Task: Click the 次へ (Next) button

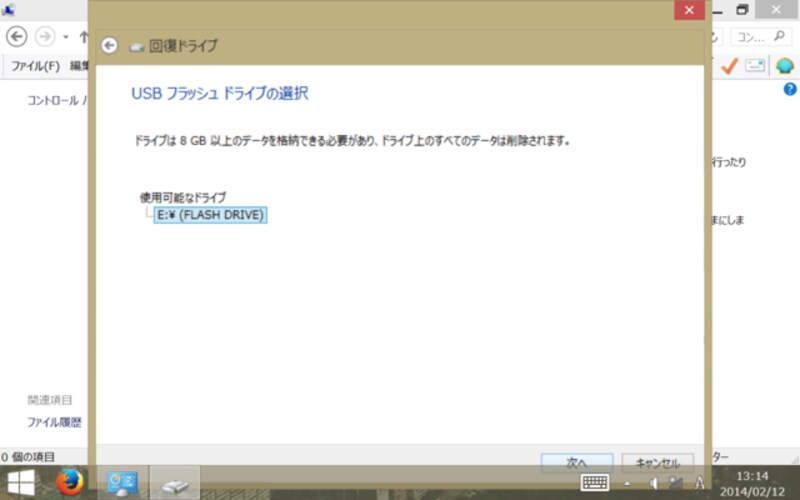Action: (577, 462)
